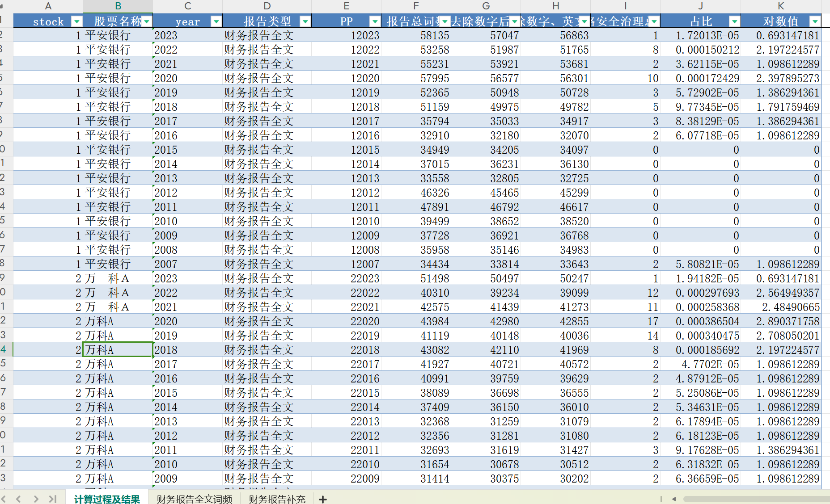Screen dimensions: 830x504
Task: Click the stock header cell
Action: 48,21
